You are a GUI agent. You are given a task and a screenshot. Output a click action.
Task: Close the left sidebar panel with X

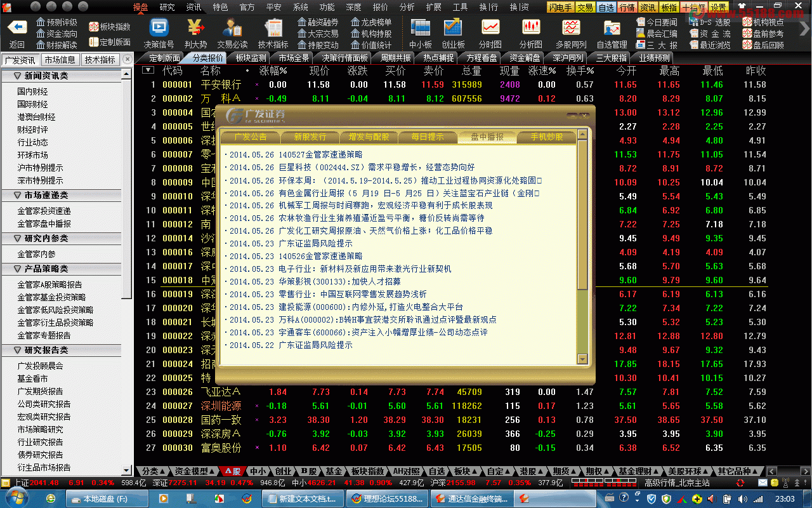point(128,59)
